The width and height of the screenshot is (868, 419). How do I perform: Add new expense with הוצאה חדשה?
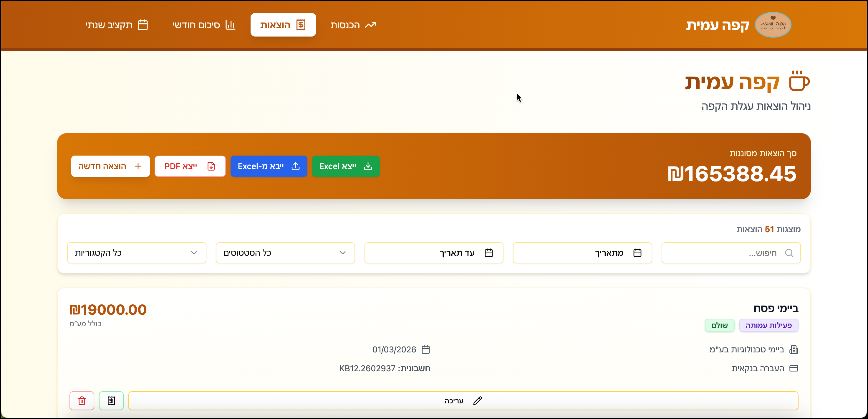click(x=110, y=166)
